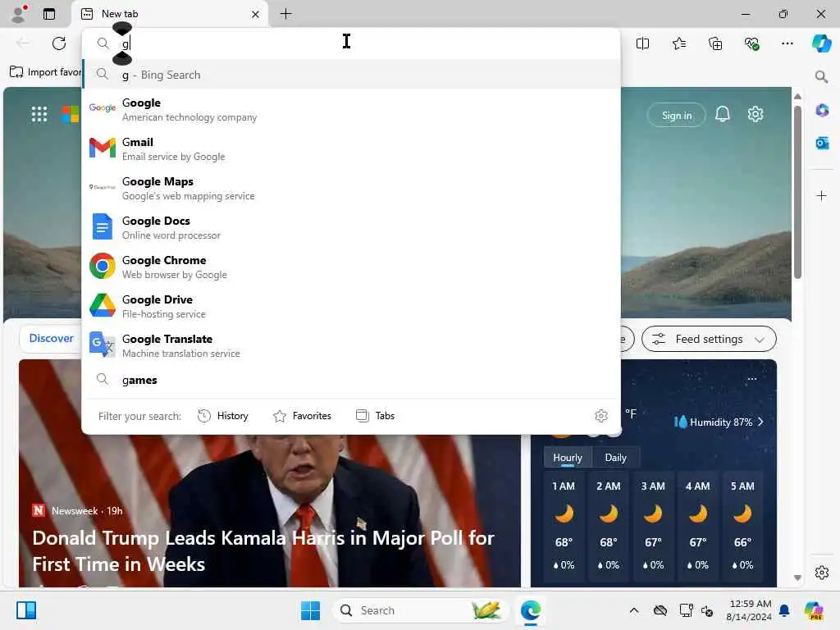Open Microsoft 365 sidebar icon
Screen dimensions: 840x630
pos(822,111)
